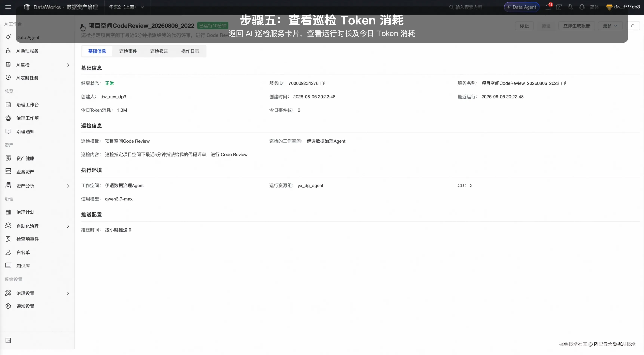Refresh the page with reload icon
644x355 pixels.
[633, 26]
